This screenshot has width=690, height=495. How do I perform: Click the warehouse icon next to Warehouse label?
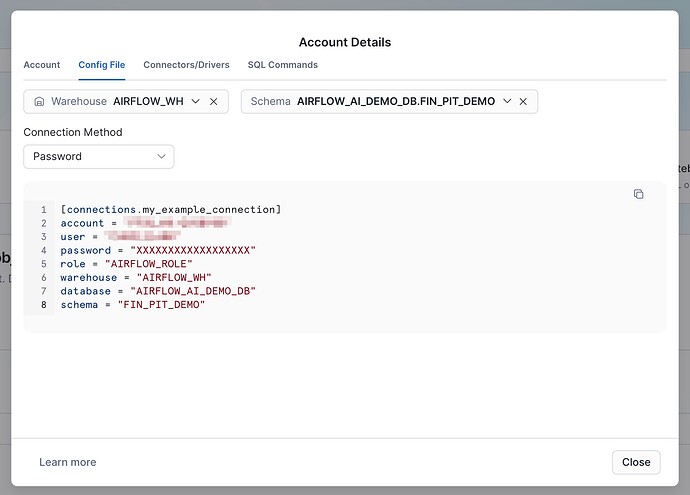[x=39, y=102]
